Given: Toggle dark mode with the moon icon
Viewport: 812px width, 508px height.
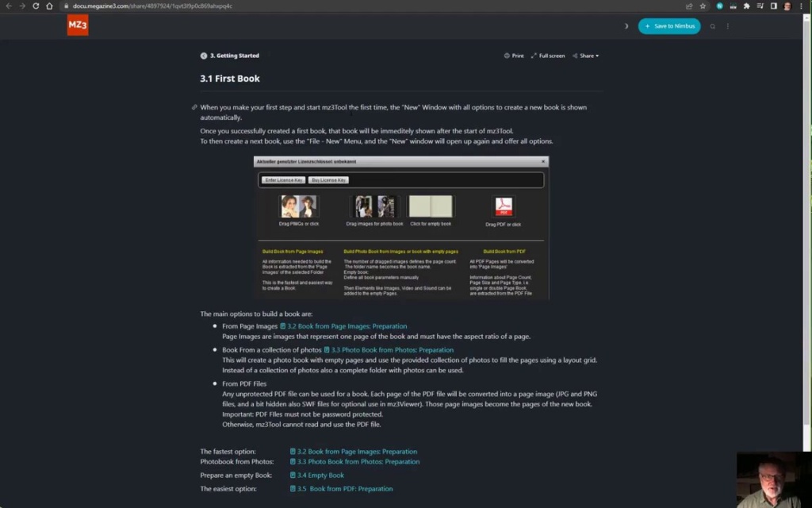Looking at the screenshot, I should pyautogui.click(x=626, y=26).
